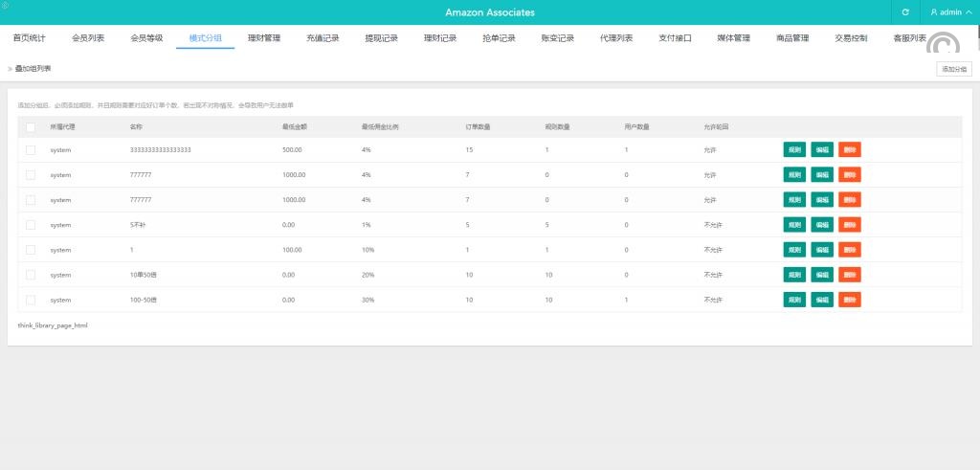Toggle the select-all checkbox in the table header
The height and width of the screenshot is (470, 980).
[x=31, y=126]
